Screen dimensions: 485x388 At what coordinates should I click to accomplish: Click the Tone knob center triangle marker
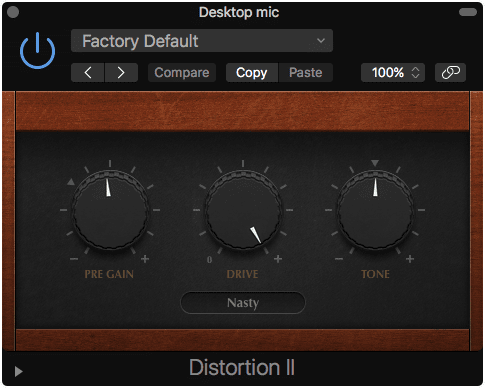coord(375,163)
